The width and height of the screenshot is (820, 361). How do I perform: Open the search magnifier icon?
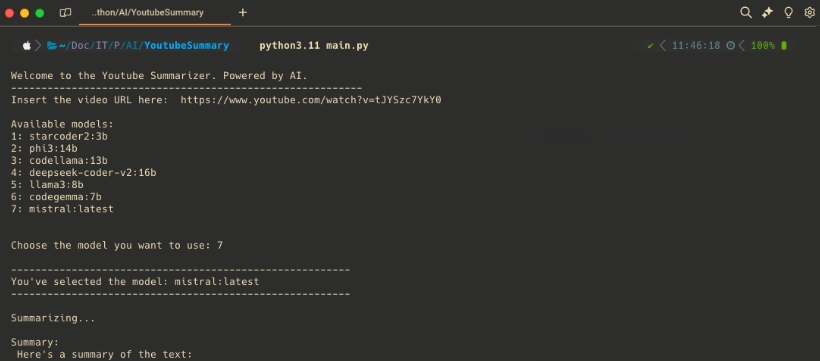(746, 13)
